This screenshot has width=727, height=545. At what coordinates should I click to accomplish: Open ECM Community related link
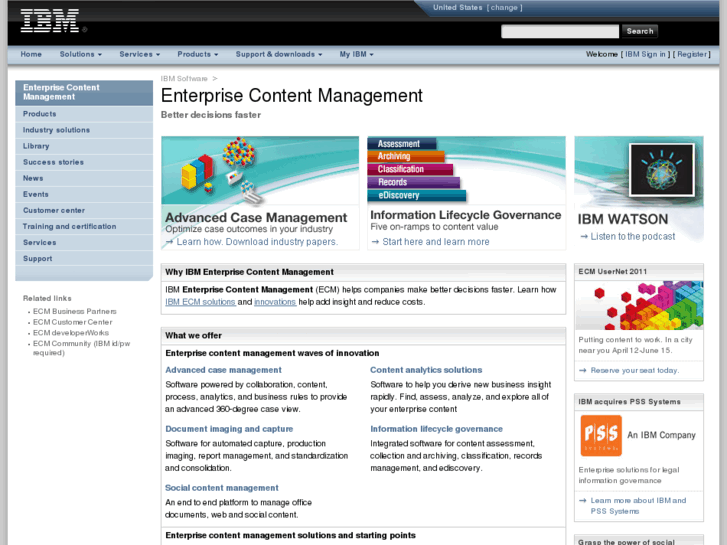[x=81, y=348]
